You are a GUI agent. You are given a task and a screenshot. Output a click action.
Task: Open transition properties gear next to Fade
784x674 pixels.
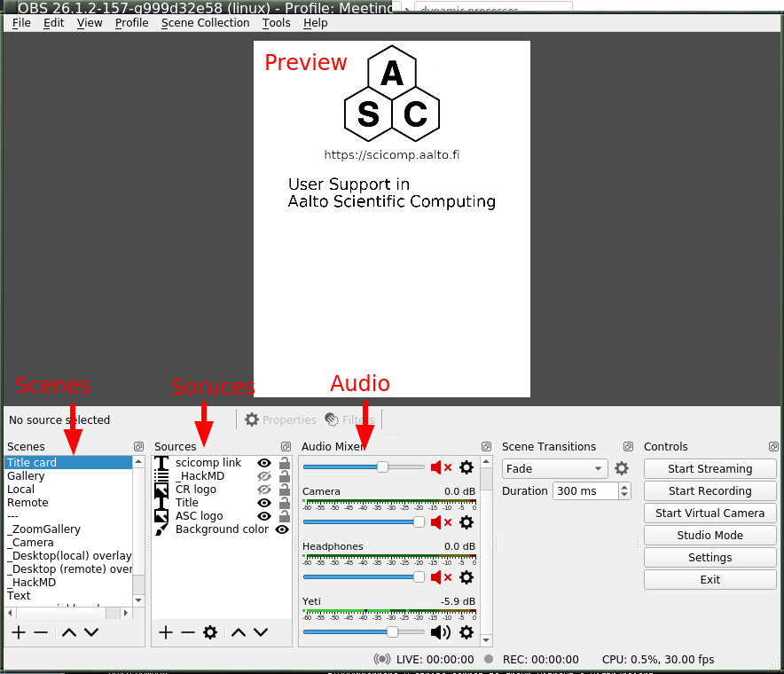pos(622,468)
